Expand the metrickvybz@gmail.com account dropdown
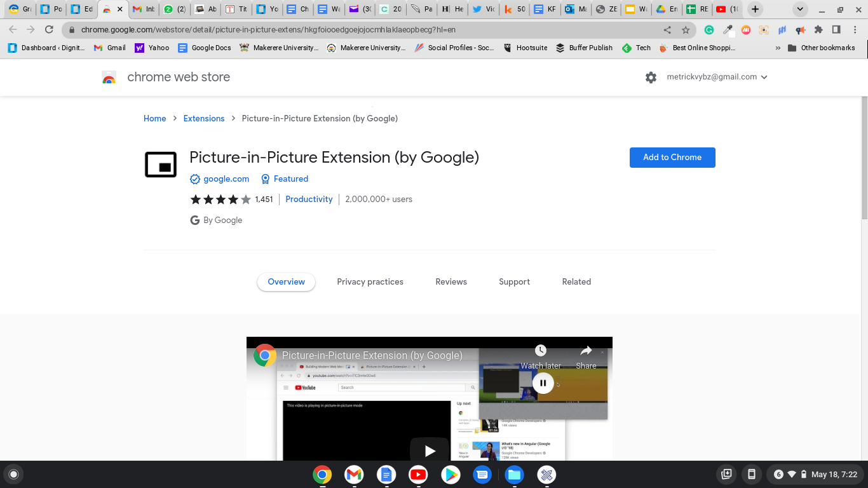The image size is (868, 488). [717, 77]
